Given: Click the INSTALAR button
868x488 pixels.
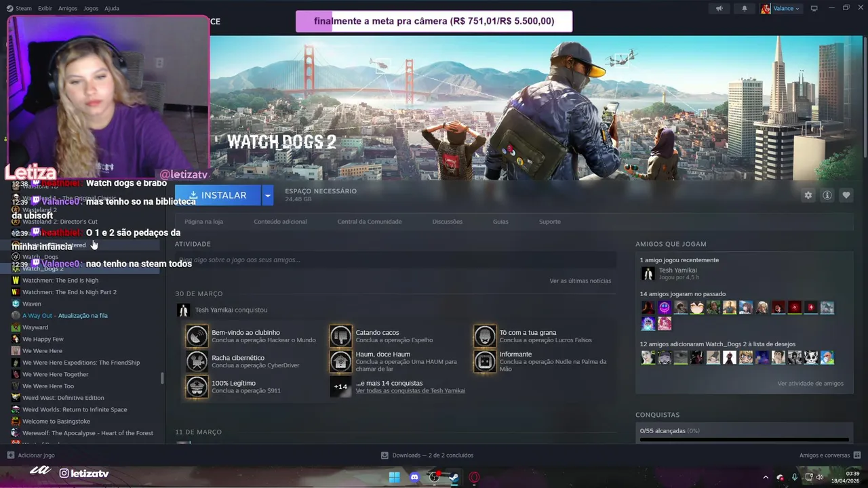Looking at the screenshot, I should 218,195.
